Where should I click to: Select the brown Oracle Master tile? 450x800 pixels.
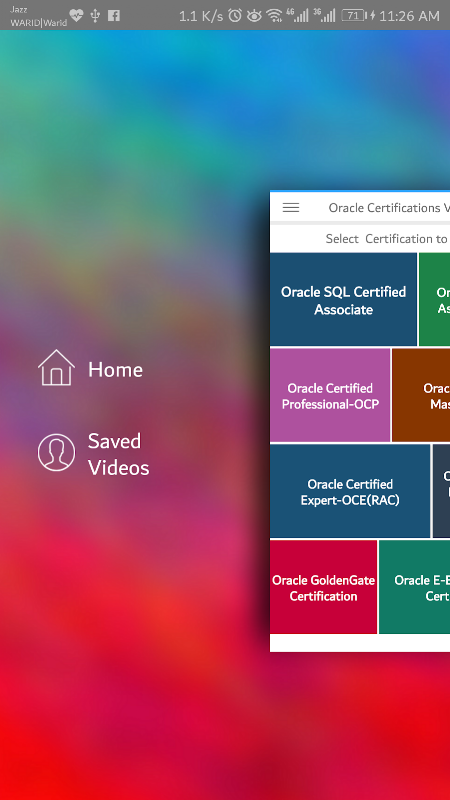[x=421, y=395]
